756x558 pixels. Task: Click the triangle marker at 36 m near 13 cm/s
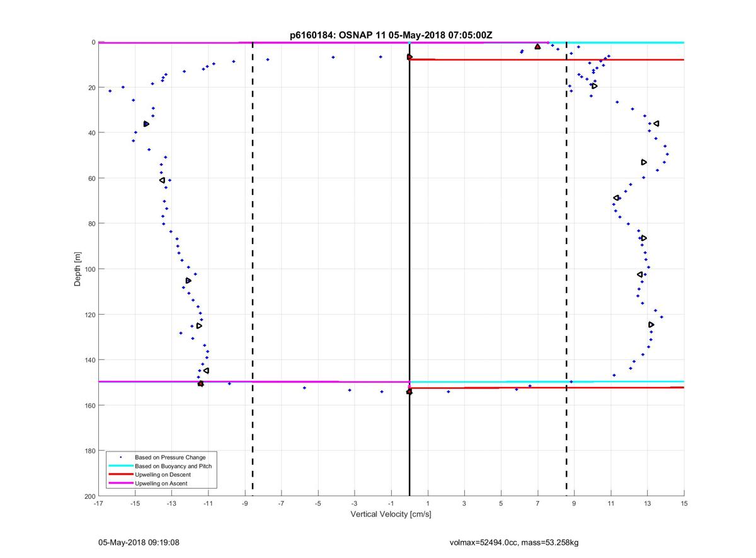[x=656, y=124]
